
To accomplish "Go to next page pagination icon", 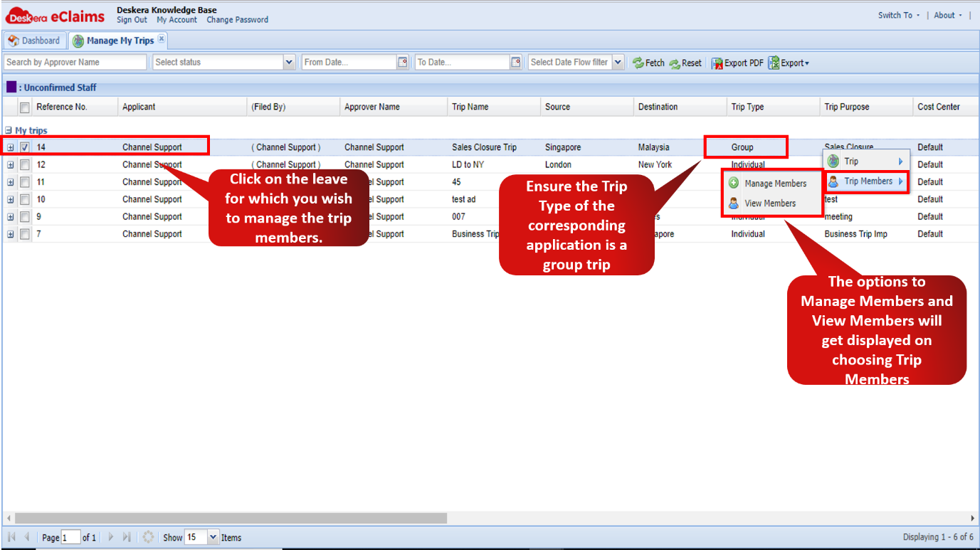I will pos(111,537).
